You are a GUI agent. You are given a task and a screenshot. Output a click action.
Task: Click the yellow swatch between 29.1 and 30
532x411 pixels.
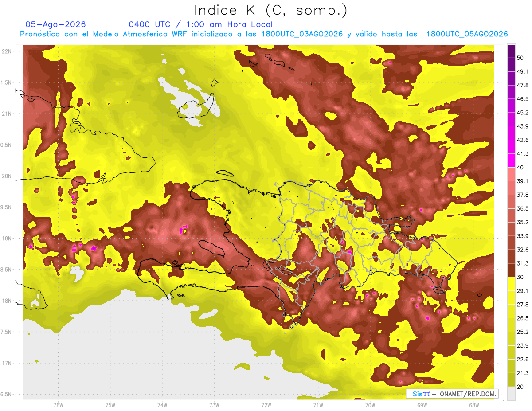click(x=512, y=284)
